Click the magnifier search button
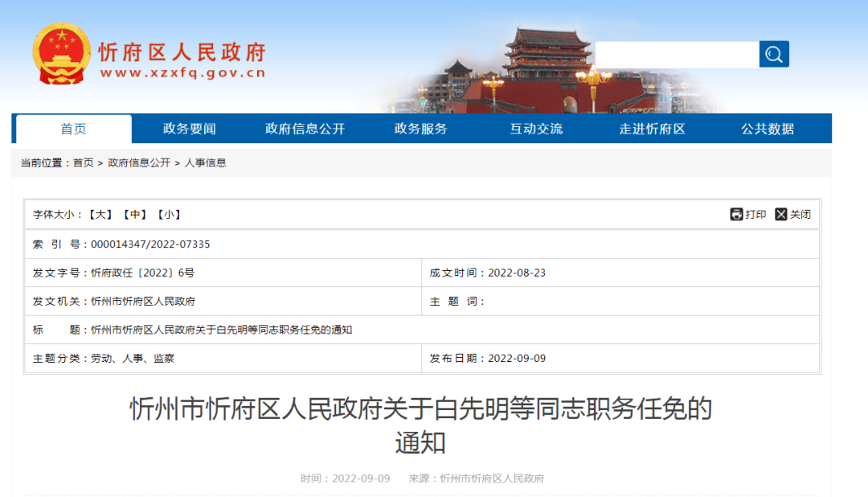 [774, 55]
